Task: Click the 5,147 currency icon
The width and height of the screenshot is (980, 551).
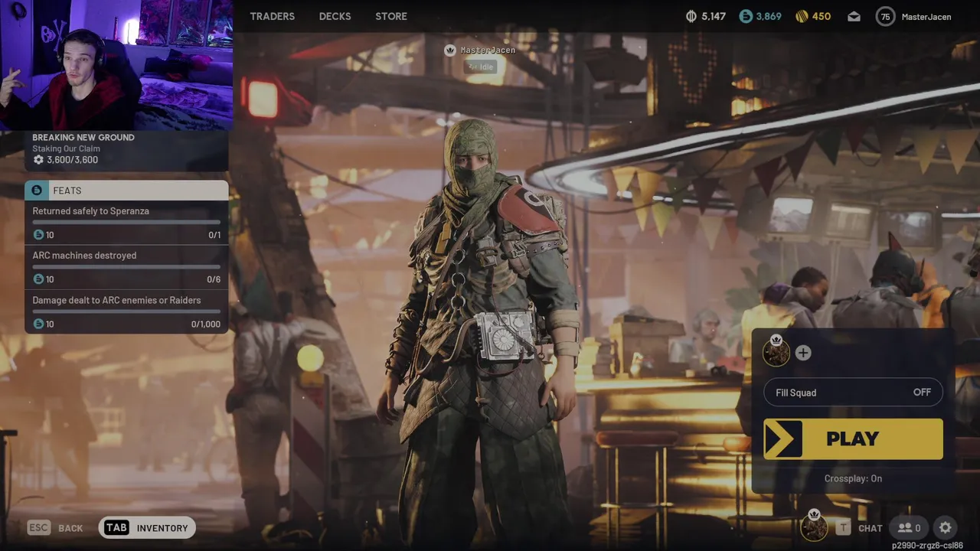Action: tap(690, 16)
